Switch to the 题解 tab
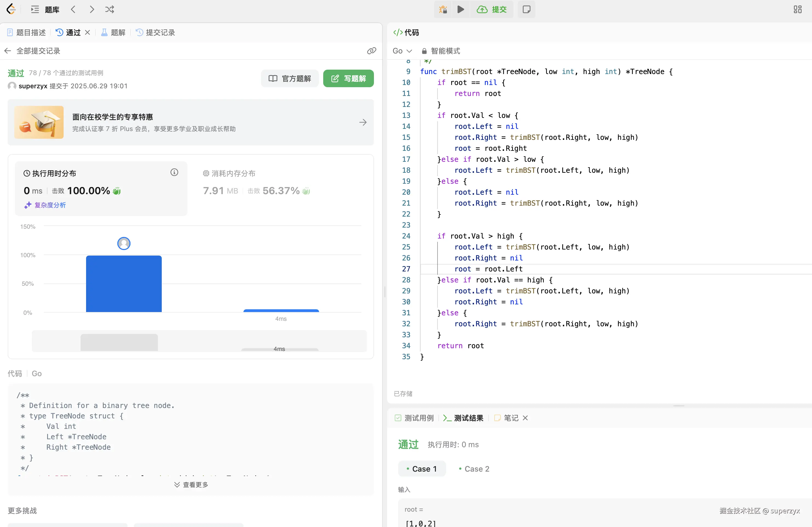The width and height of the screenshot is (812, 527). pyautogui.click(x=113, y=32)
